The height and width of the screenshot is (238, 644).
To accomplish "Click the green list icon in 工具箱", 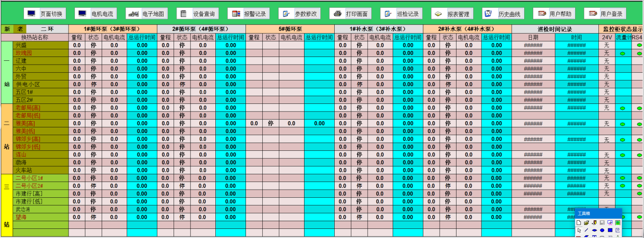I will click(618, 223).
